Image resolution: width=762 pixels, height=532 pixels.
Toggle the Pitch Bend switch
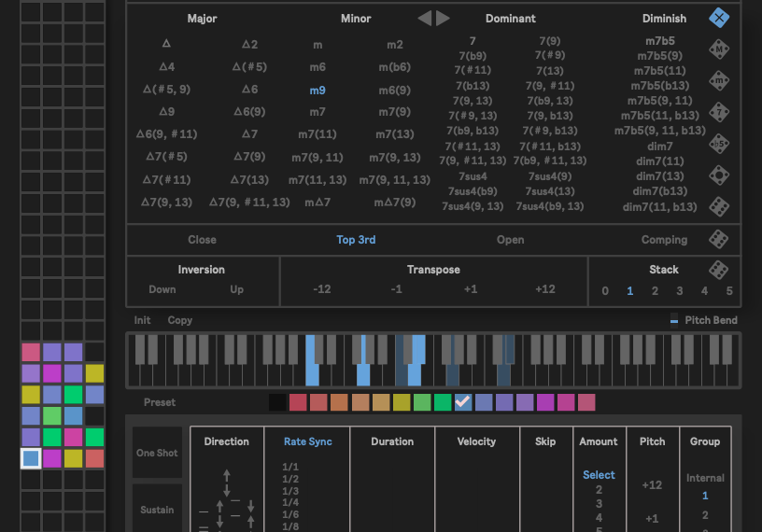[x=674, y=320]
